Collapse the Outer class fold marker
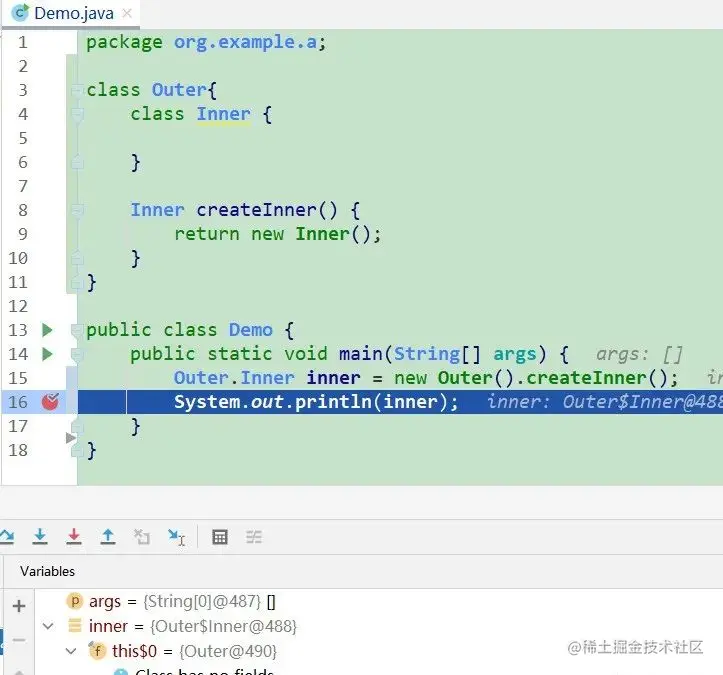The image size is (723, 675). click(77, 90)
